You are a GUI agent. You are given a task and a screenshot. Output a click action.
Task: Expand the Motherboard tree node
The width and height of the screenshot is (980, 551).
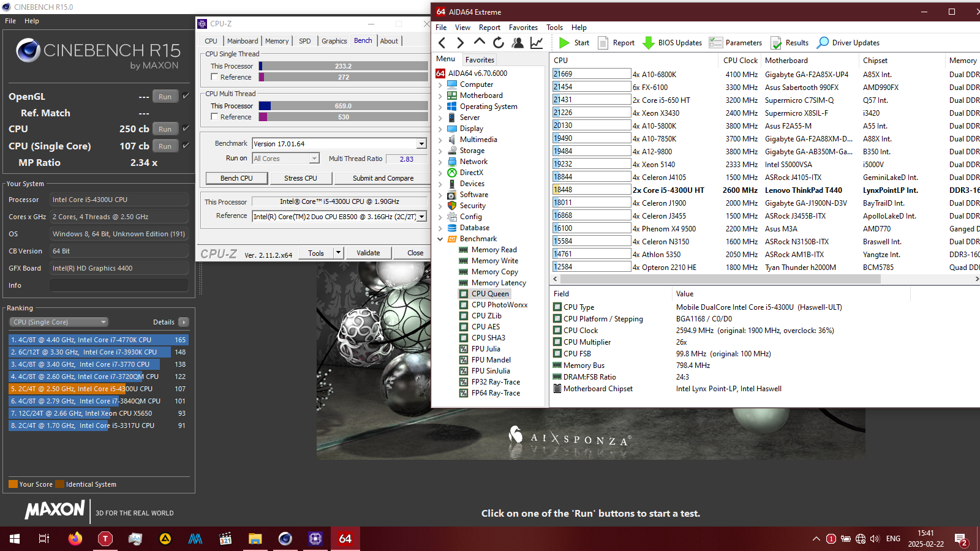pos(440,96)
